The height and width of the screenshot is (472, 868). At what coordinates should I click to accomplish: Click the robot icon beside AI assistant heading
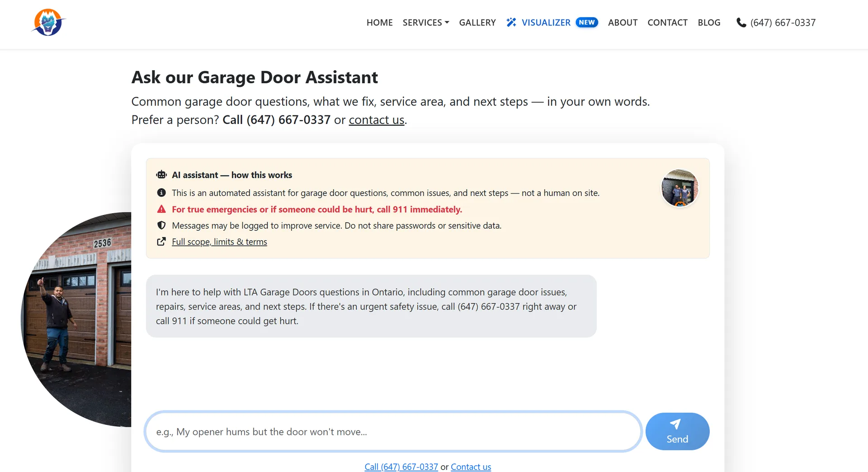pos(161,175)
